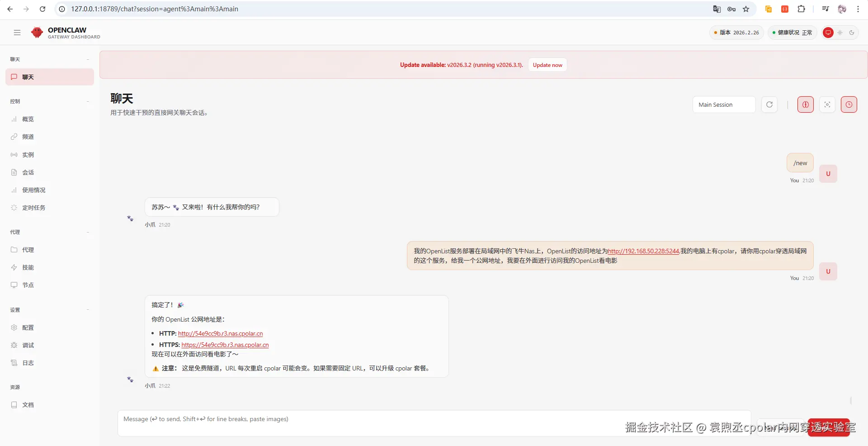This screenshot has height=446, width=868.
Task: Collapse the 设置 sidebar section
Action: click(88, 310)
